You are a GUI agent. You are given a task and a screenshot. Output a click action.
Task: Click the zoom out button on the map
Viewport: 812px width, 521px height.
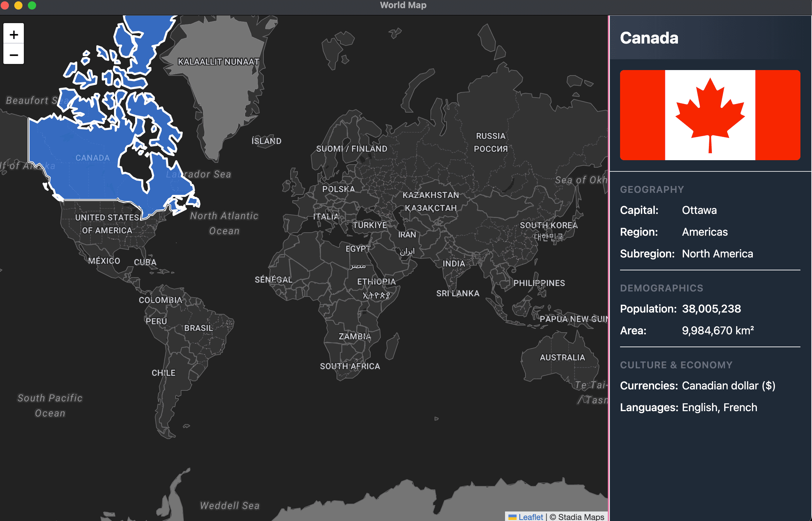[x=13, y=55]
